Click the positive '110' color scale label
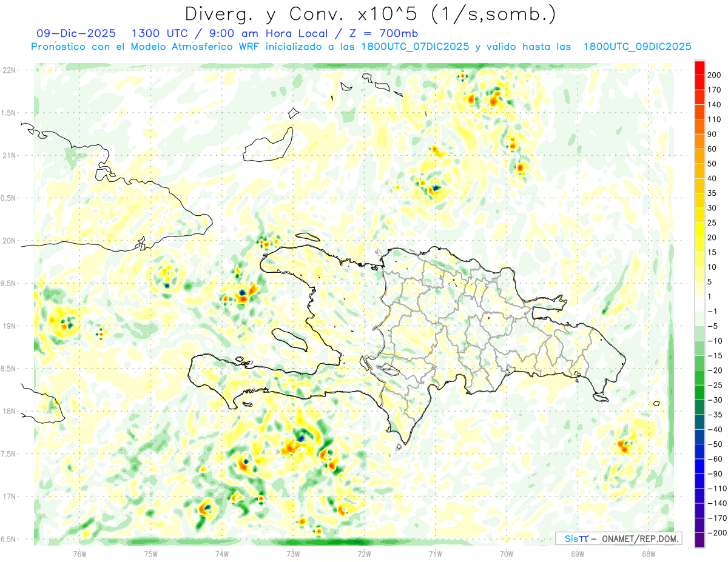 (715, 119)
